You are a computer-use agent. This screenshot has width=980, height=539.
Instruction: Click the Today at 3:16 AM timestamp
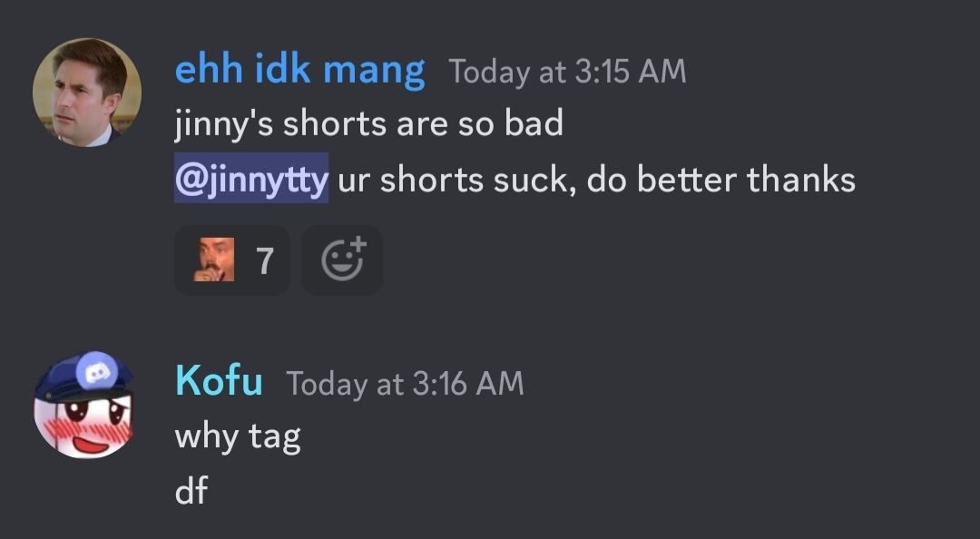coord(405,383)
